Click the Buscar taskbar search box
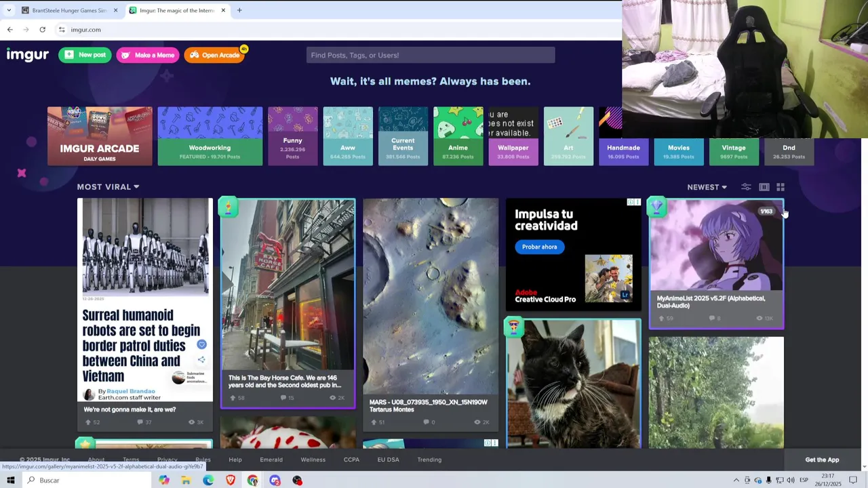 coord(87,480)
